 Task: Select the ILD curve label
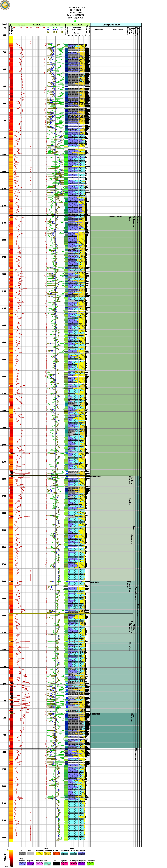pos(38,27)
